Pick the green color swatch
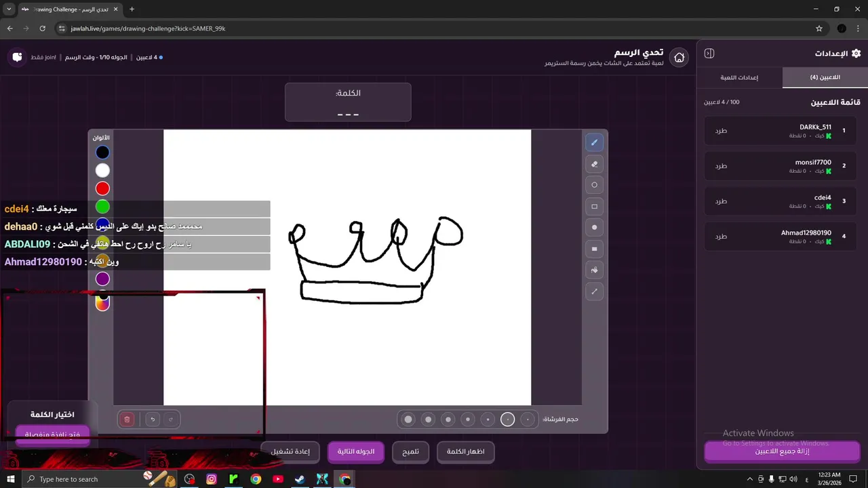Screen dimensions: 868x488 102,207
